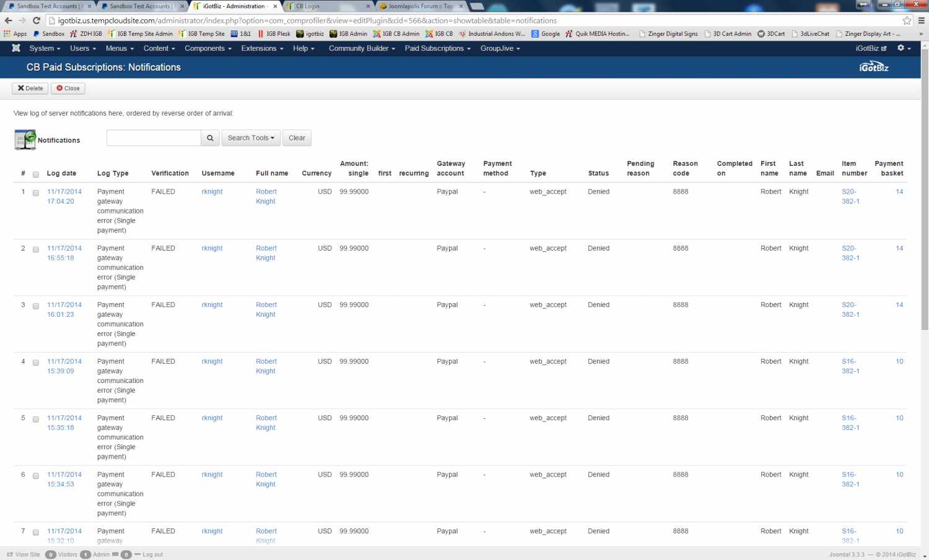This screenshot has height=560, width=929.
Task: Open IGB CB Admin bookmark
Action: tap(396, 34)
